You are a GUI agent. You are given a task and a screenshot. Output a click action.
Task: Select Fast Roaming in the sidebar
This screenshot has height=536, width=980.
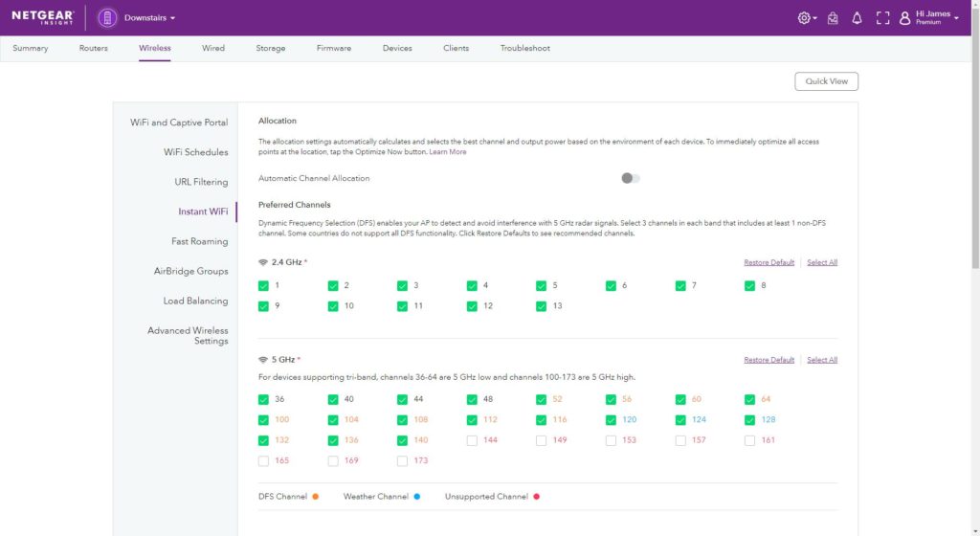point(199,241)
